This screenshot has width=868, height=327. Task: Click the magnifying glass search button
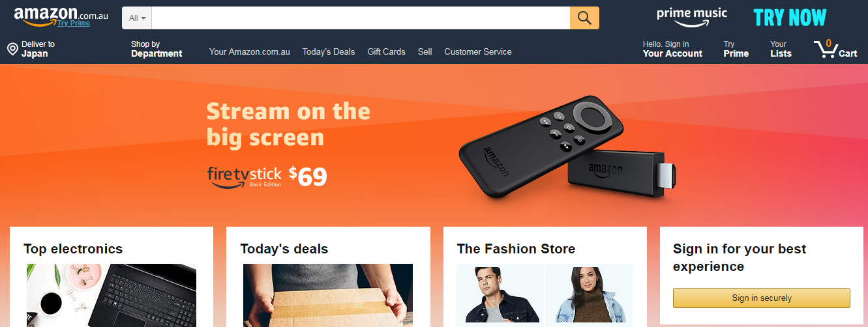[x=584, y=18]
